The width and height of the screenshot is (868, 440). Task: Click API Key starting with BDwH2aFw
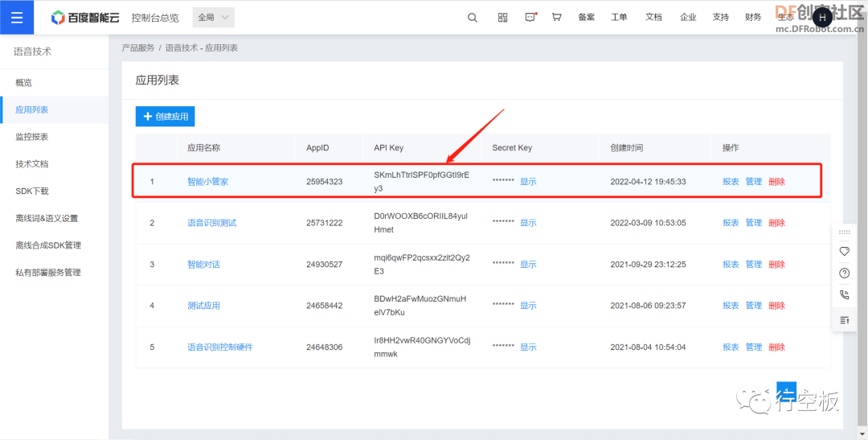[x=420, y=306]
